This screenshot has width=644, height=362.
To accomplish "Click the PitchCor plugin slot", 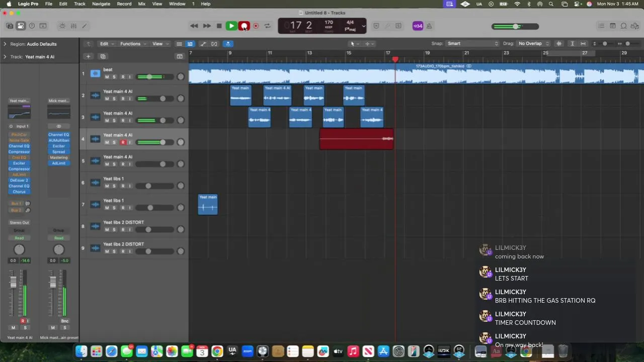I will click(x=19, y=135).
